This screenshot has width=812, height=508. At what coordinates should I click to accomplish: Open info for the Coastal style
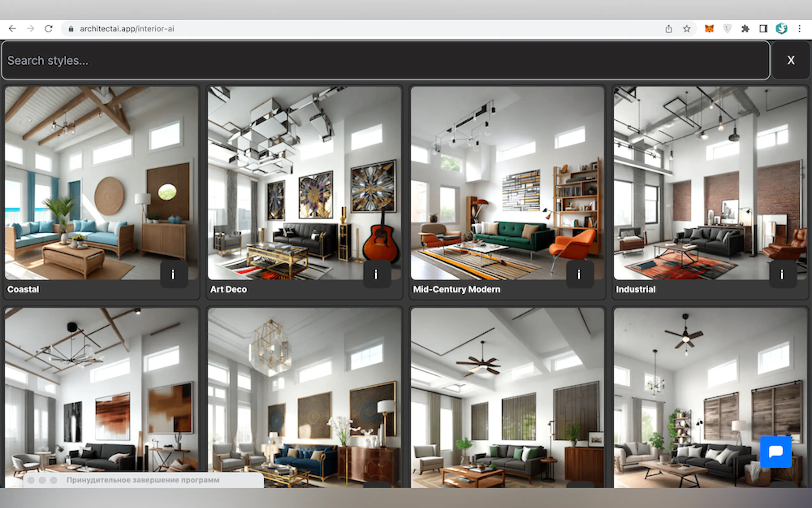point(173,274)
